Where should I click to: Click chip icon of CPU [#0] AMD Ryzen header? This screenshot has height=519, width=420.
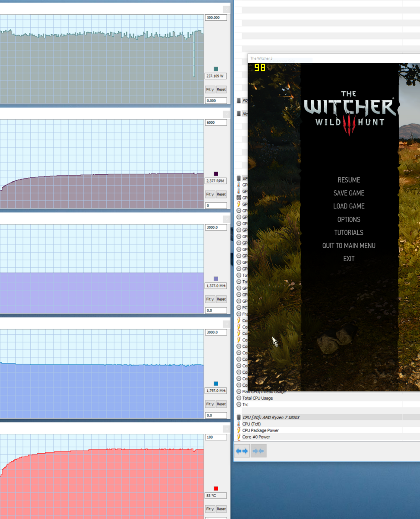click(x=239, y=417)
